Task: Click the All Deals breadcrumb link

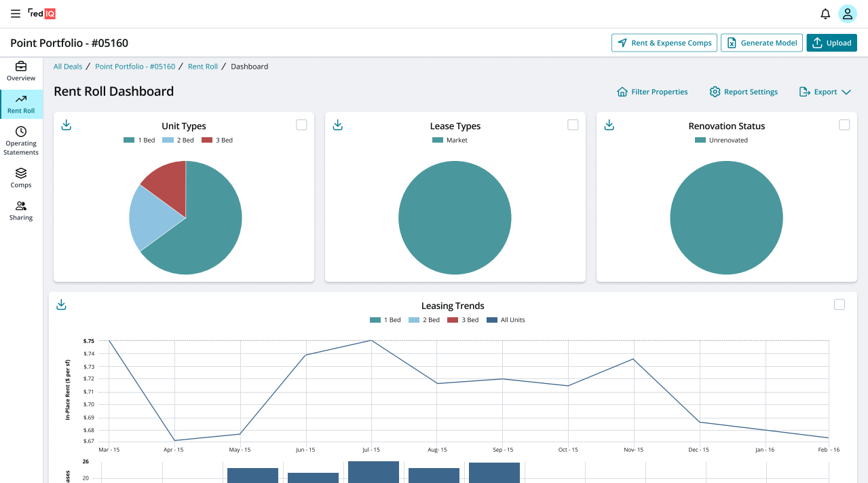Action: pyautogui.click(x=68, y=67)
